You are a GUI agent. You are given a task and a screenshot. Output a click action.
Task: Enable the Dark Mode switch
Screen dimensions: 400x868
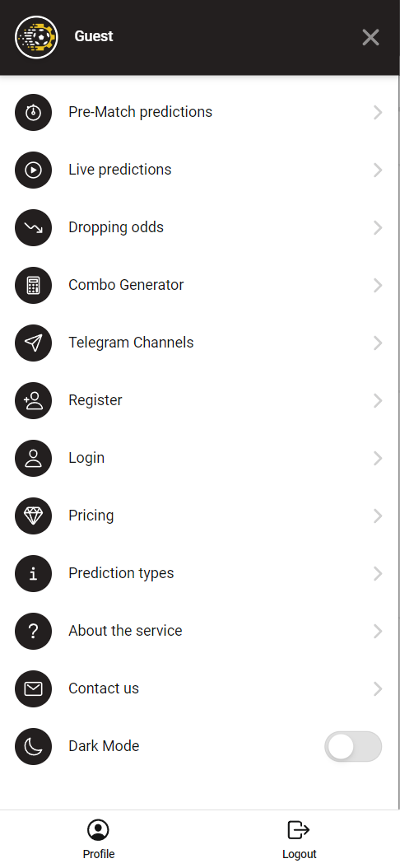coord(353,747)
